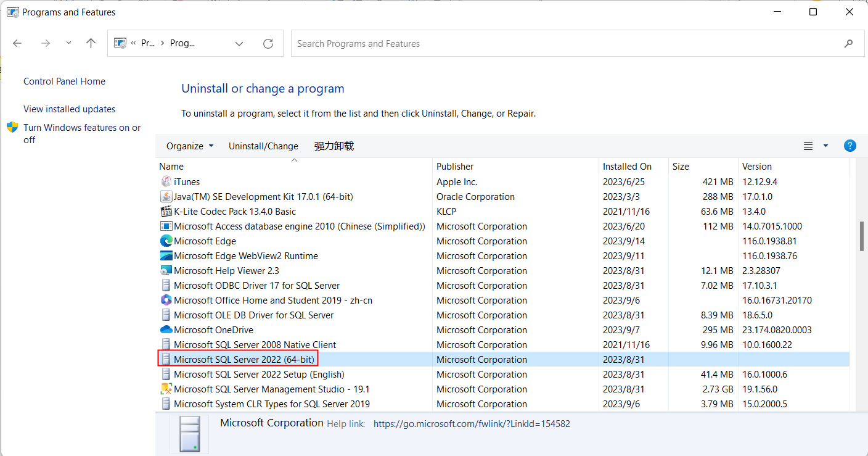The width and height of the screenshot is (868, 456).
Task: Click the KLCP publisher cell
Action: tap(446, 212)
